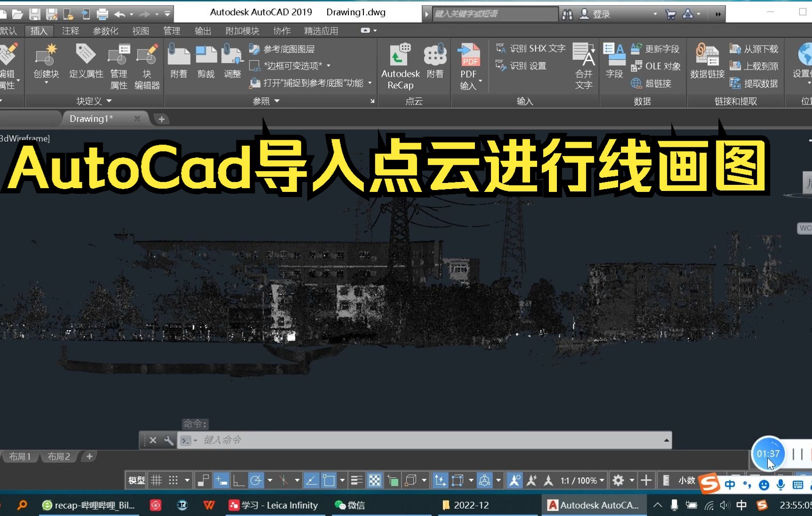The height and width of the screenshot is (516, 812).
Task: Click point cloud Attach (附着) icon
Action: [435, 61]
